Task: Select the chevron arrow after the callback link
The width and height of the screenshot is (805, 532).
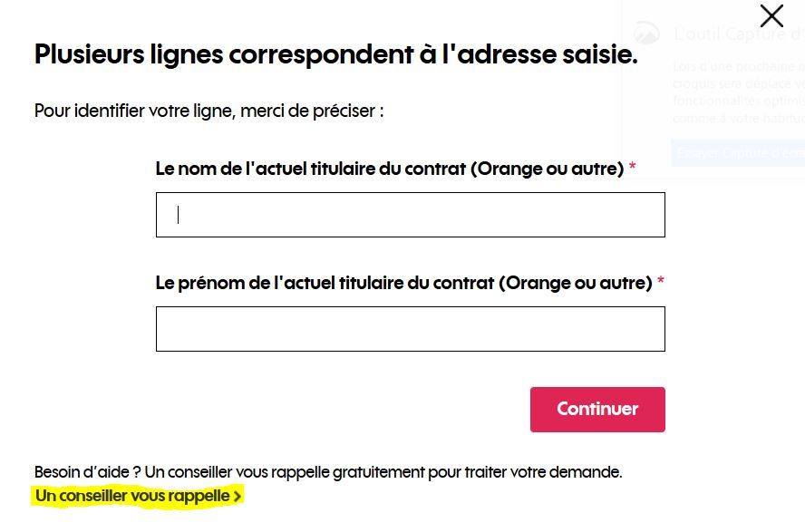Action: 238,496
